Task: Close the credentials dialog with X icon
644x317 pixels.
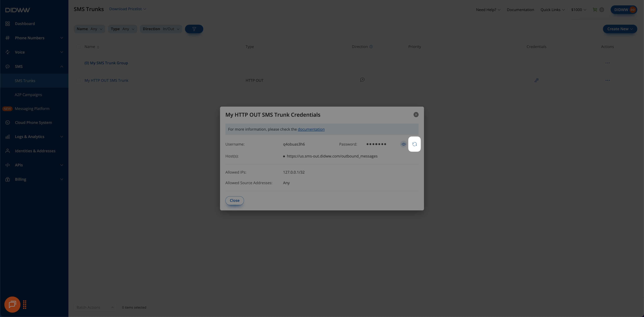Action: click(416, 115)
